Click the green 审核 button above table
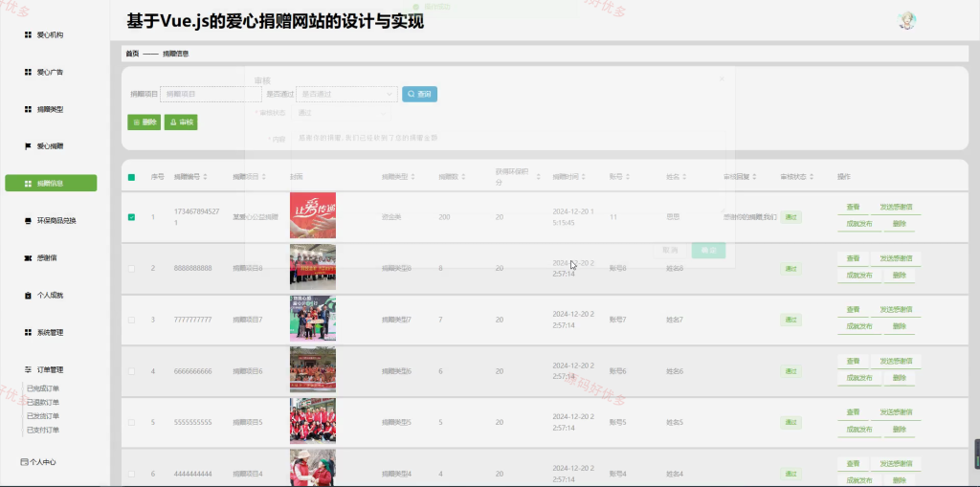This screenshot has width=980, height=487. [x=181, y=122]
